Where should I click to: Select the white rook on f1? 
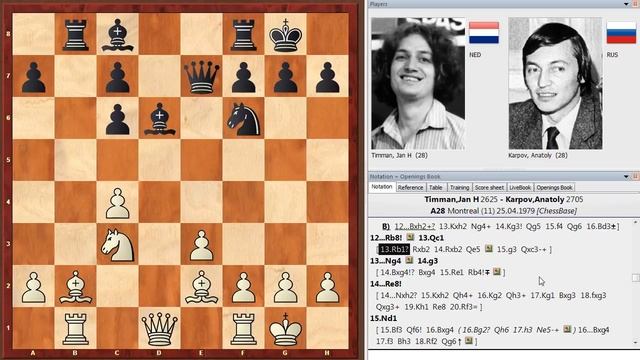coord(244,329)
